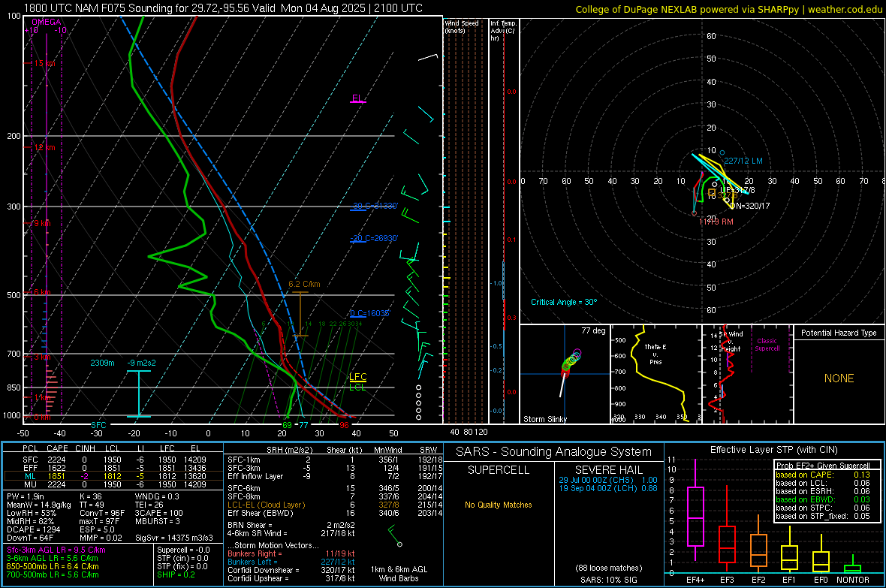Click the Storm Slinky panel label
Screen dimensions: 886x588
tap(544, 419)
